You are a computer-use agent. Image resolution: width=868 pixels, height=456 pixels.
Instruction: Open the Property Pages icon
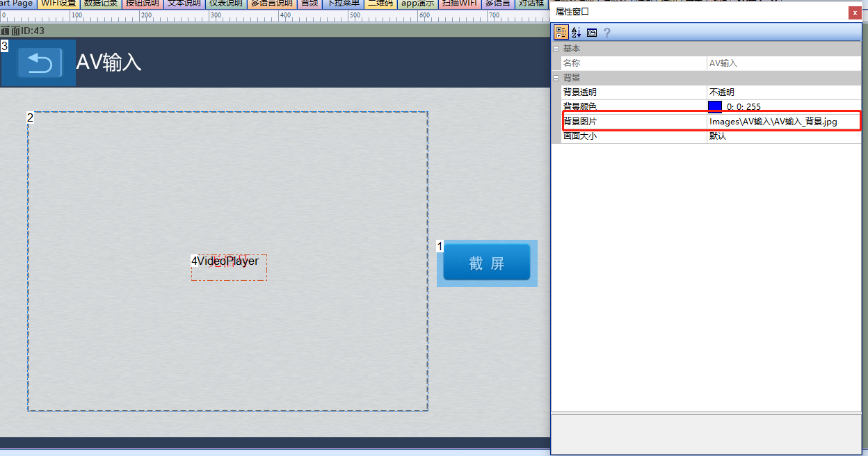(592, 32)
